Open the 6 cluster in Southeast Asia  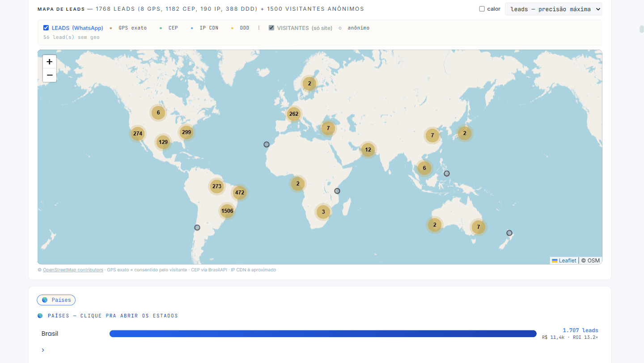click(424, 168)
